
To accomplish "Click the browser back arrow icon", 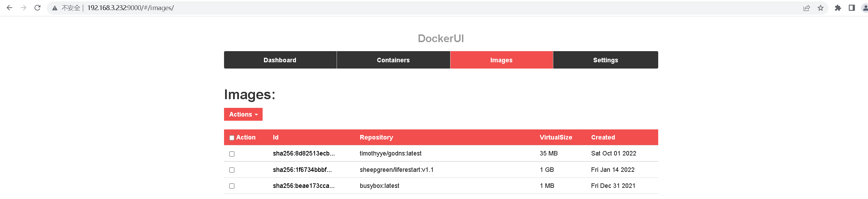I will click(x=10, y=8).
